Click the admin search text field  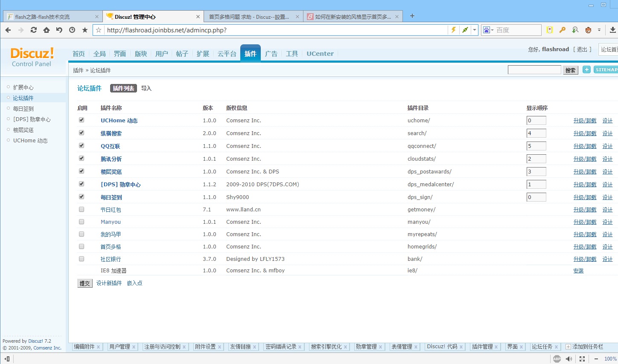[534, 69]
